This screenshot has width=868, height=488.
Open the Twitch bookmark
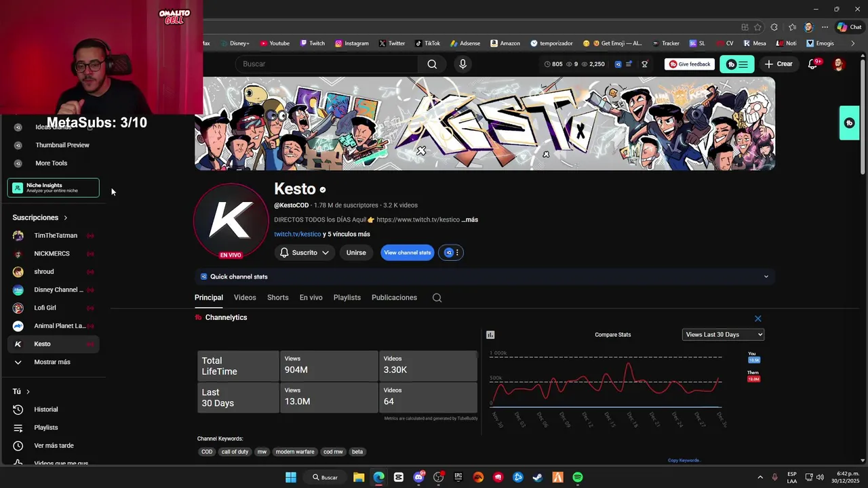pyautogui.click(x=313, y=43)
